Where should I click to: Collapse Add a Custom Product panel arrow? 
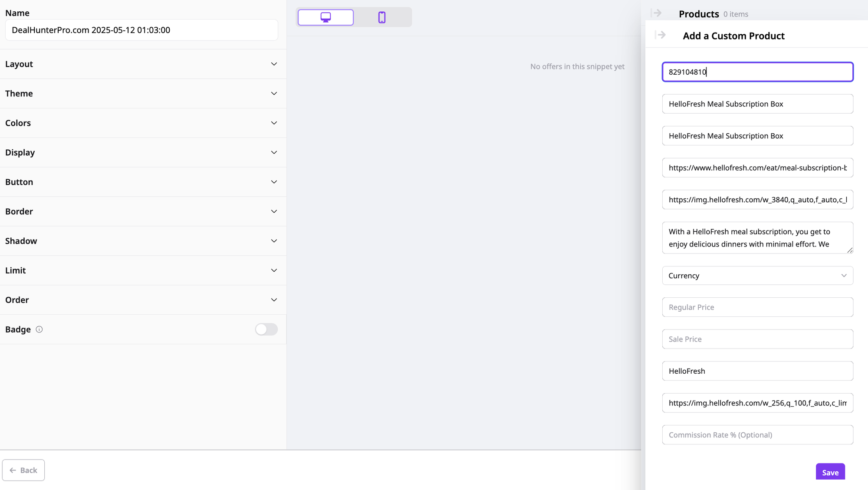(660, 35)
